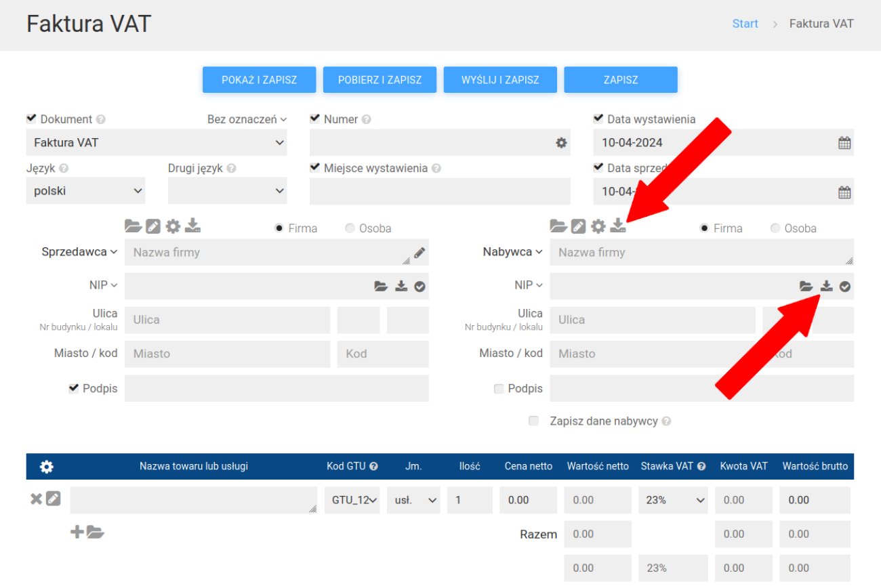Click Miejsce wystawienia input field
This screenshot has height=588, width=881.
(439, 191)
